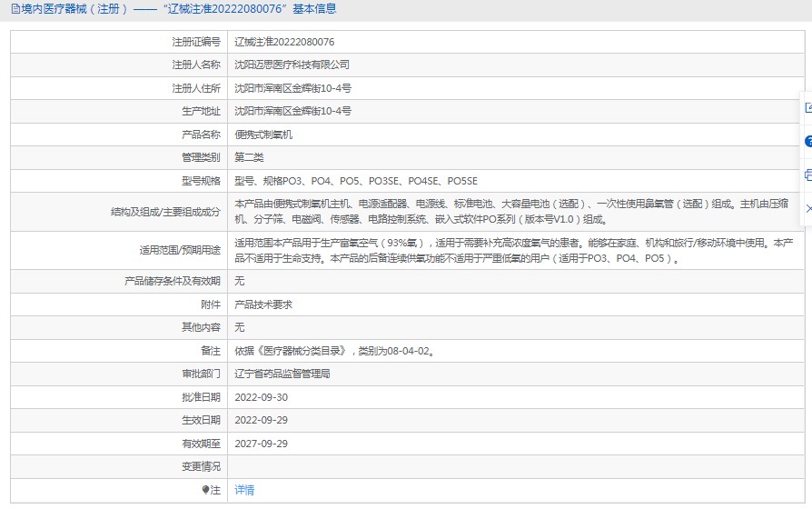The image size is (812, 509).
Task: Click the expiry date 2027-09-29
Action: [261, 444]
